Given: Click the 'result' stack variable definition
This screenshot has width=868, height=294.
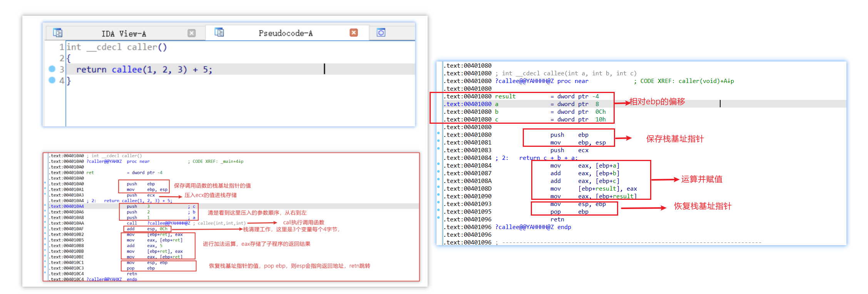Looking at the screenshot, I should pos(505,96).
